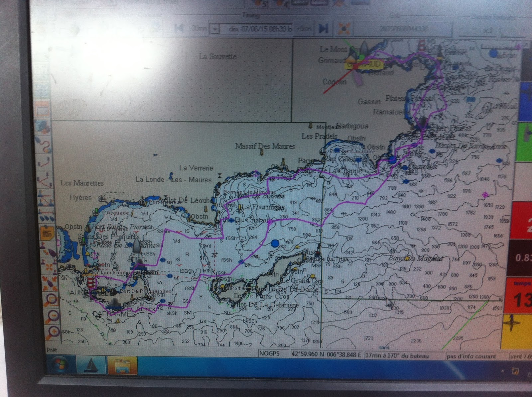Click the fit waypoints zoom arrows icon

tap(49, 267)
